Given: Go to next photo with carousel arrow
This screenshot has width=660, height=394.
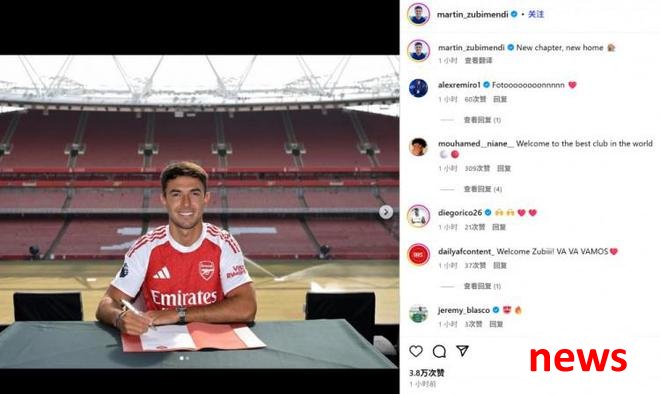Looking at the screenshot, I should coord(386,212).
